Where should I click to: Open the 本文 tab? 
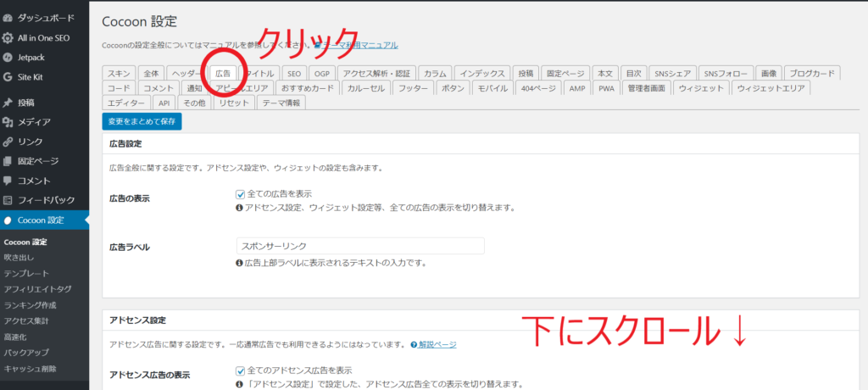pyautogui.click(x=605, y=74)
